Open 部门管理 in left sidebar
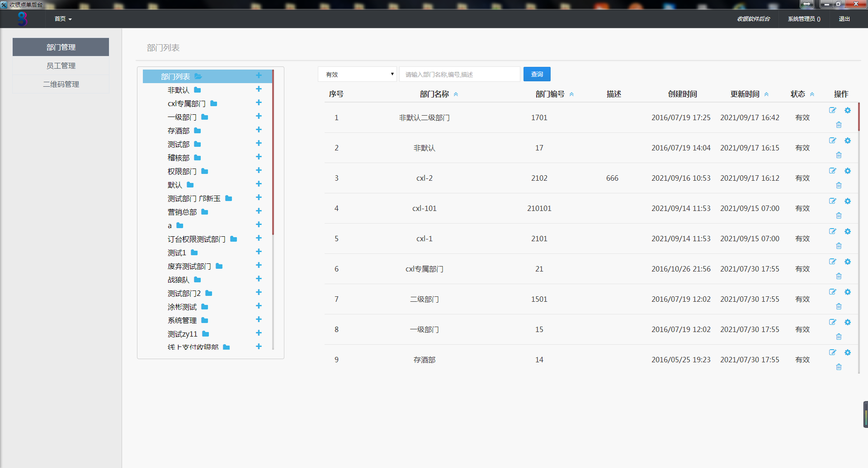The image size is (868, 468). (x=61, y=47)
